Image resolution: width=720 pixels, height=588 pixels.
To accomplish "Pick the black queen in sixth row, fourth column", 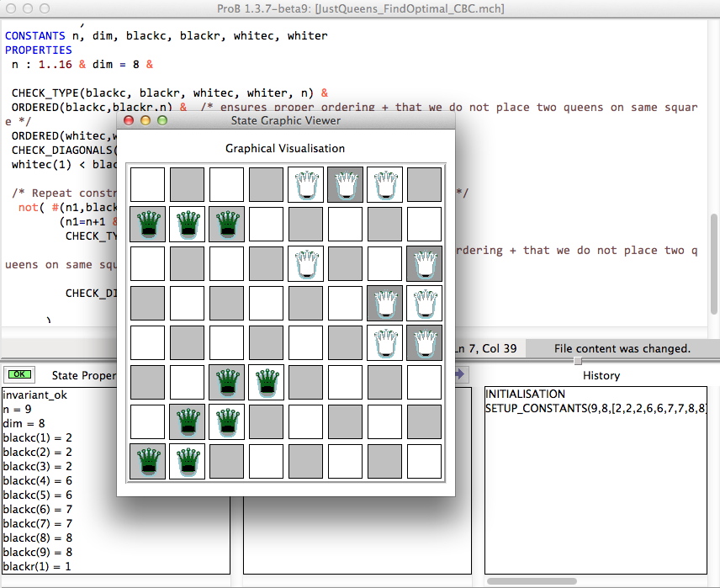I will 266,382.
